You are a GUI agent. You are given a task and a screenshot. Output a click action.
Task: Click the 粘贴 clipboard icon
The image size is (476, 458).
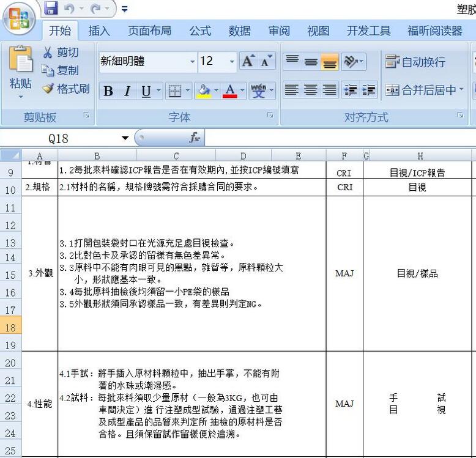pos(21,59)
